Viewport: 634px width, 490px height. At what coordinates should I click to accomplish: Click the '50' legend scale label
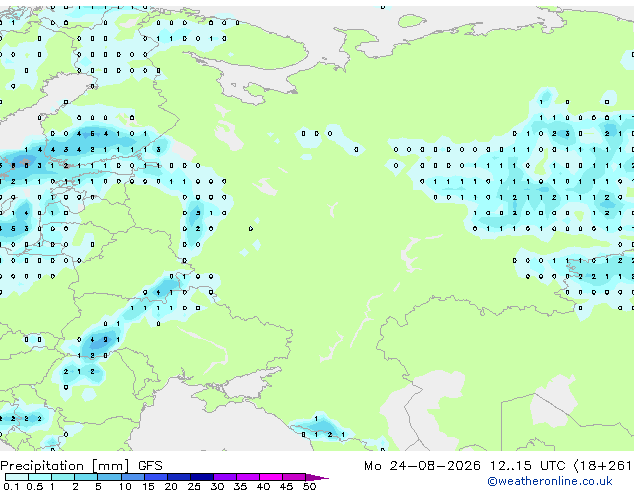[309, 486]
